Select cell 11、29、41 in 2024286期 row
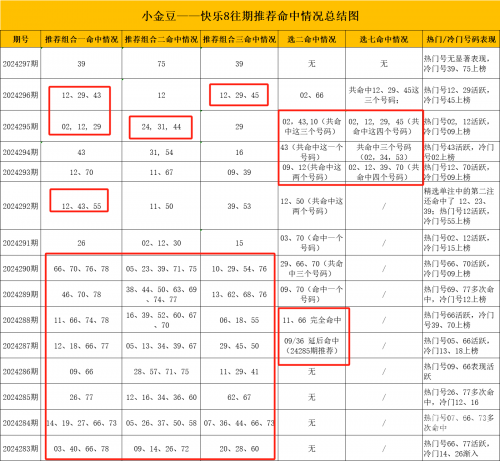 [x=239, y=372]
